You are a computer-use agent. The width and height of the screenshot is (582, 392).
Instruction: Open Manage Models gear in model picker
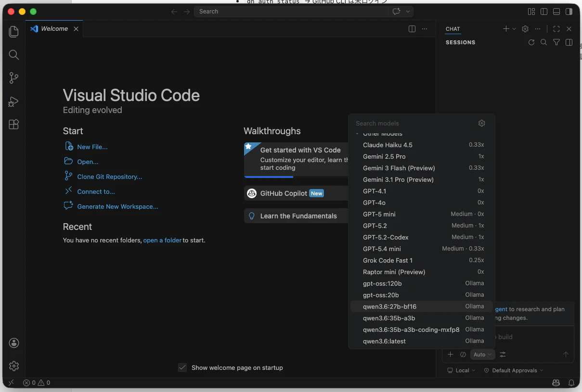[482, 123]
